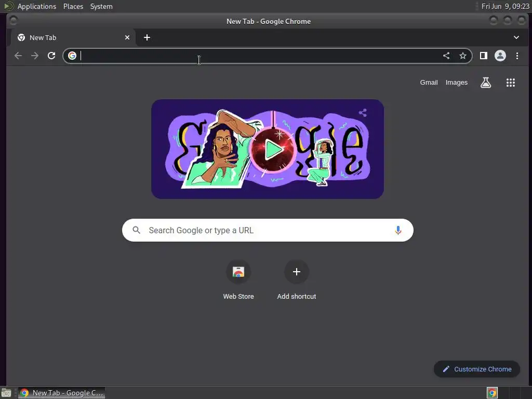
Task: Go back using the back arrow
Action: pos(18,56)
